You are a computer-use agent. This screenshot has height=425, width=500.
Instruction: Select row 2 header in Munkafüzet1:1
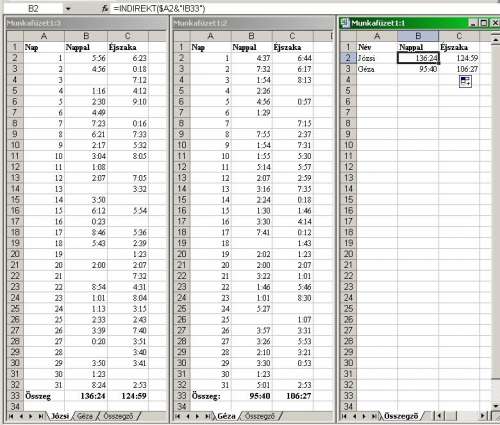click(x=348, y=58)
